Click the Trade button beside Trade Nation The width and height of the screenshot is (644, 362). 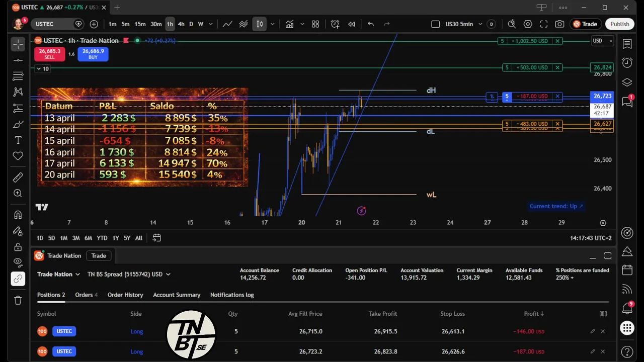pyautogui.click(x=99, y=256)
